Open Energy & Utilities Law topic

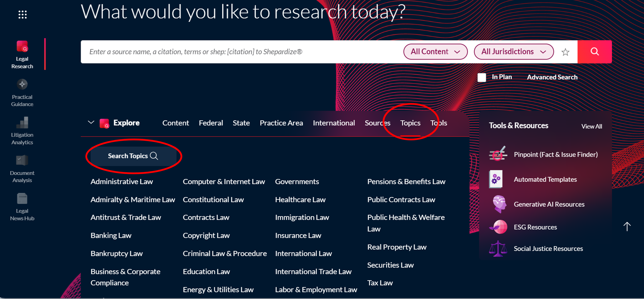218,289
